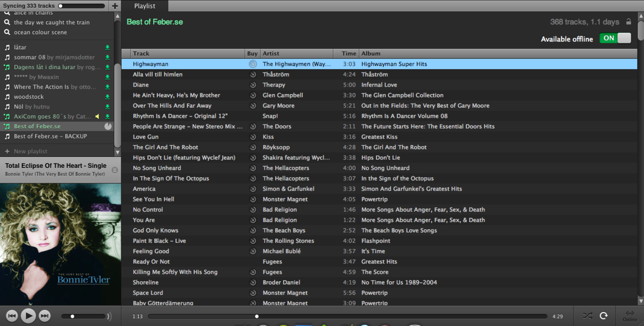
Task: Click the plus button beside Syncing tracks
Action: (115, 6)
